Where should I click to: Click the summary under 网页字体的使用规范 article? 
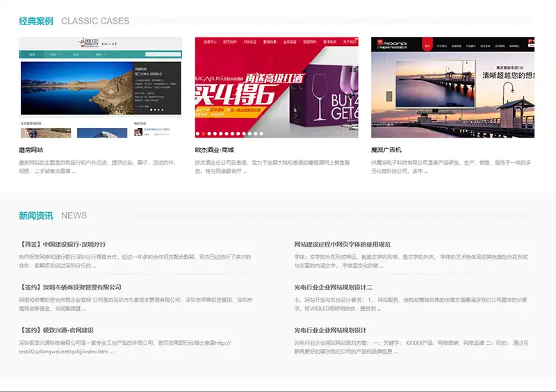410,261
